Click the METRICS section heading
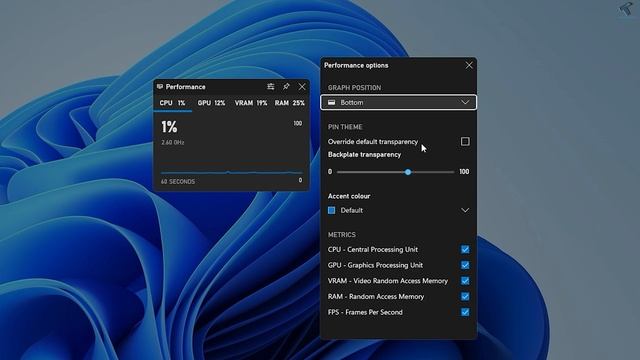 (342, 235)
